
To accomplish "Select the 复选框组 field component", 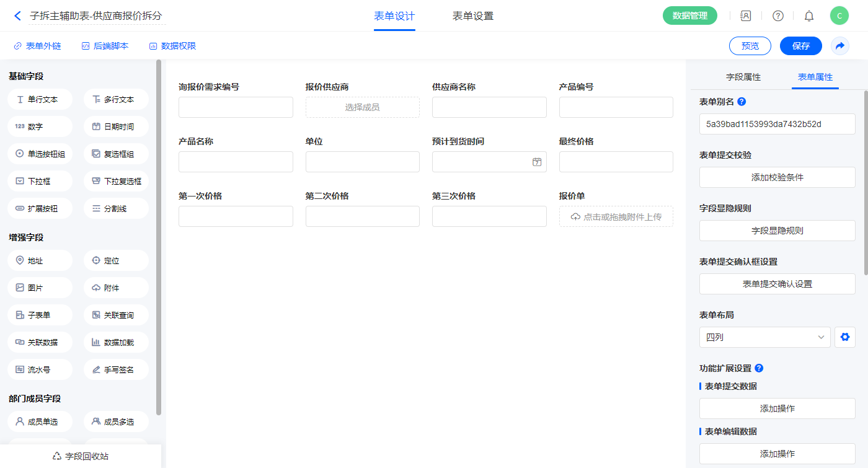I will pyautogui.click(x=116, y=154).
